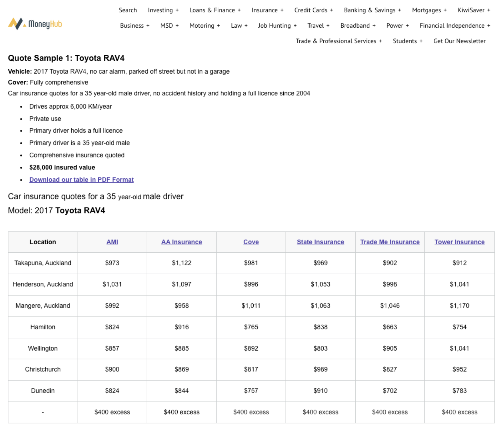This screenshot has width=504, height=428.
Task: Expand Trade & Professional Services menu
Action: pyautogui.click(x=339, y=41)
